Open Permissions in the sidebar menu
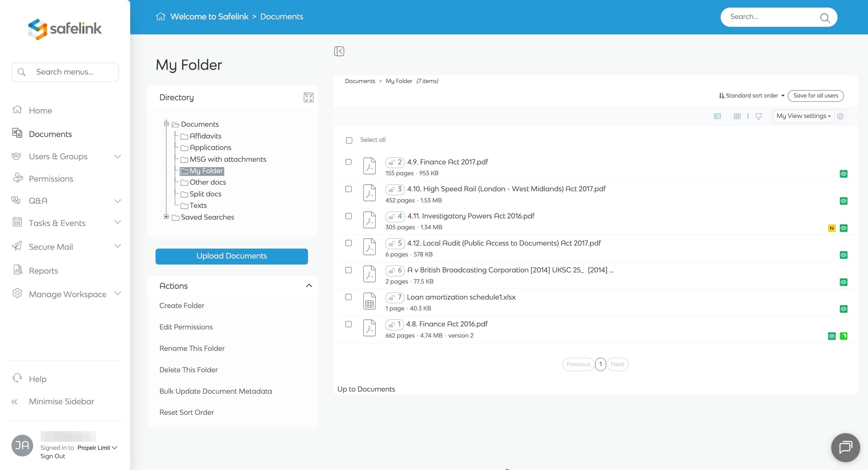Image resolution: width=868 pixels, height=470 pixels. [51, 179]
